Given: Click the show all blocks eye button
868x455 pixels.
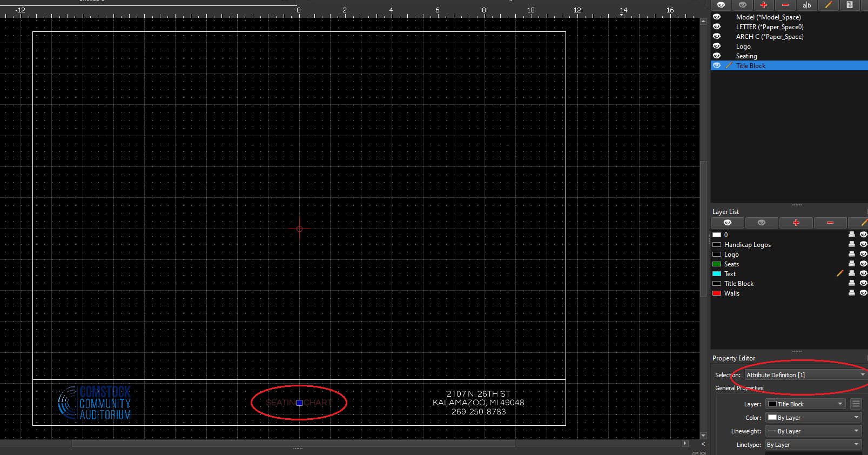Looking at the screenshot, I should point(721,5).
